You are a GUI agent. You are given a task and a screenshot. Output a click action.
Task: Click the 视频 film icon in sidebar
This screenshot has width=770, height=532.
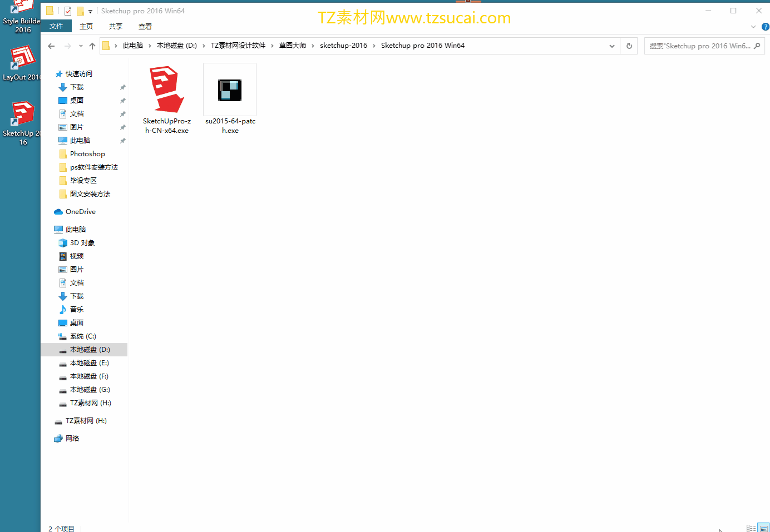point(63,256)
